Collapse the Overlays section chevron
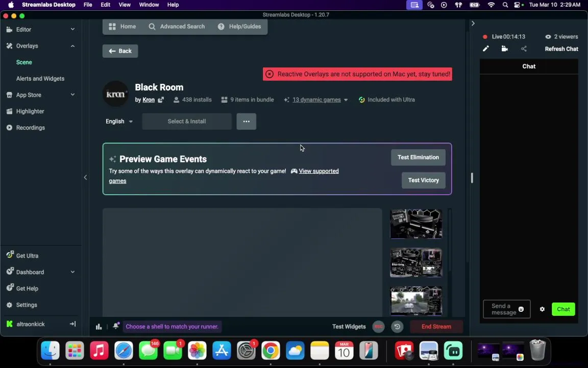This screenshot has height=368, width=588. click(73, 46)
